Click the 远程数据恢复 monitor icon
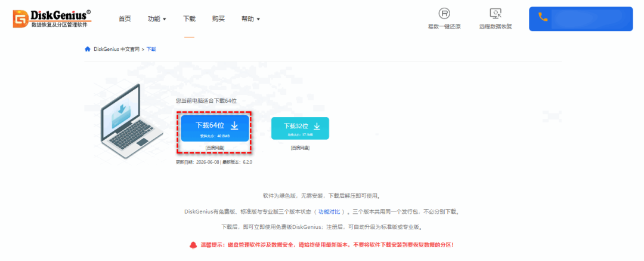This screenshot has height=261, width=644. coord(496,14)
